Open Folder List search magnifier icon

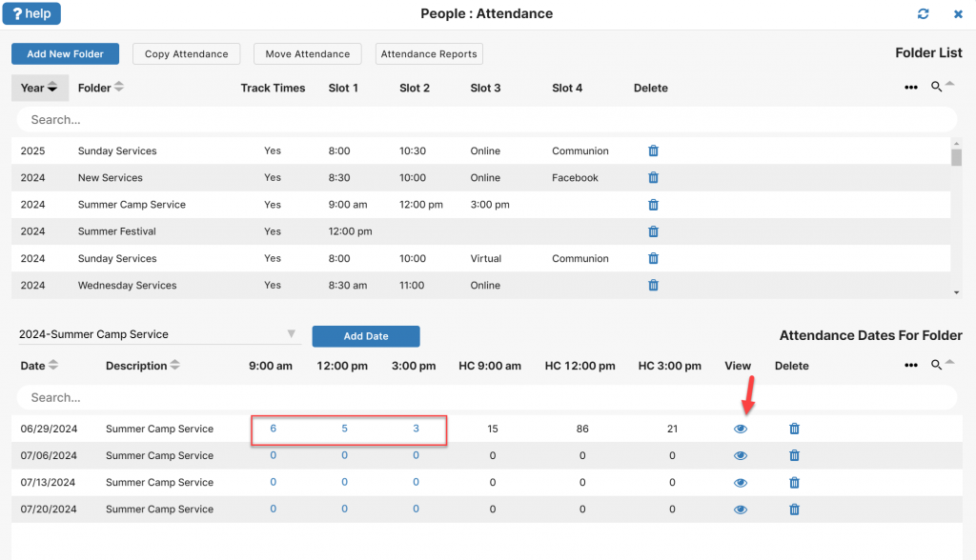coord(936,87)
